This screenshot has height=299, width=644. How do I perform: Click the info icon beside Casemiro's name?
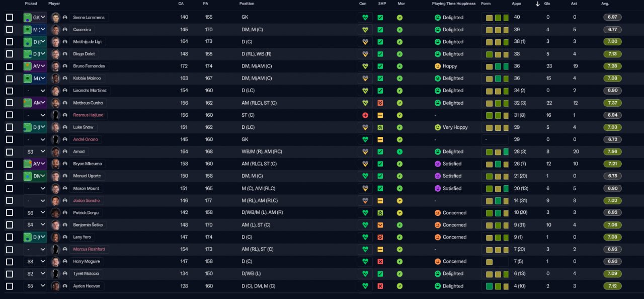[x=65, y=30]
